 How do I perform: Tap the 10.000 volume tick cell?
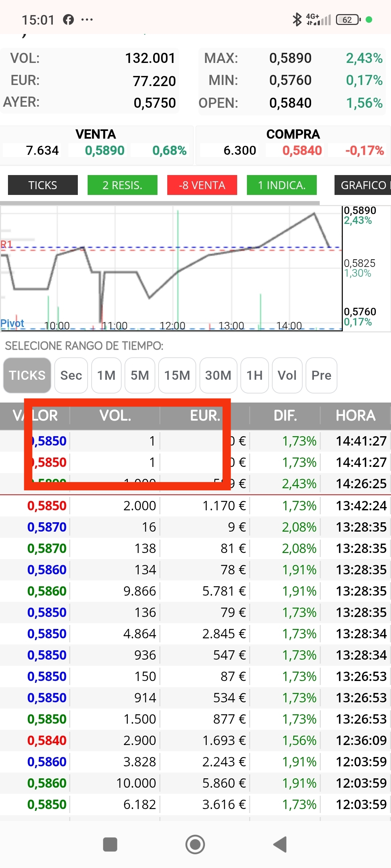(136, 783)
